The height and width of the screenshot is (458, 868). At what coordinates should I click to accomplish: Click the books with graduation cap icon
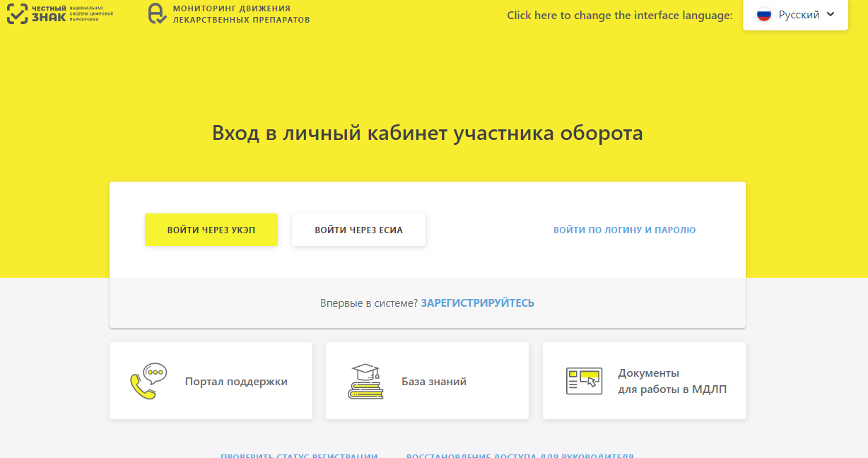(365, 382)
